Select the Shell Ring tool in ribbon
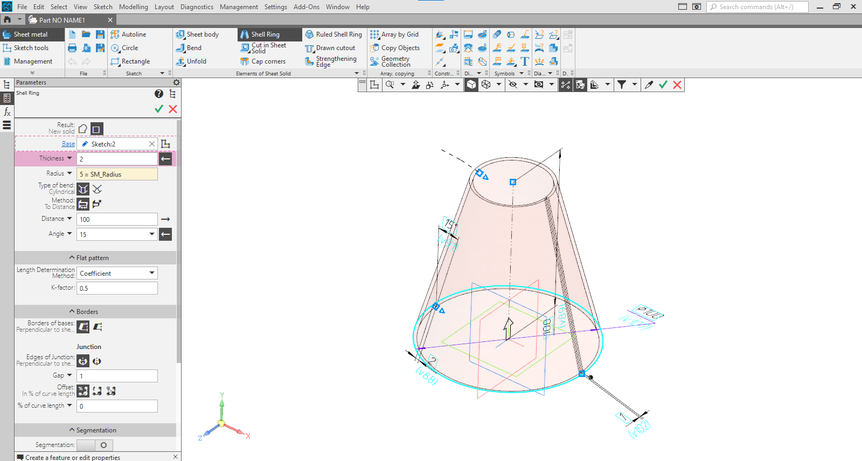The width and height of the screenshot is (862, 461). (269, 35)
